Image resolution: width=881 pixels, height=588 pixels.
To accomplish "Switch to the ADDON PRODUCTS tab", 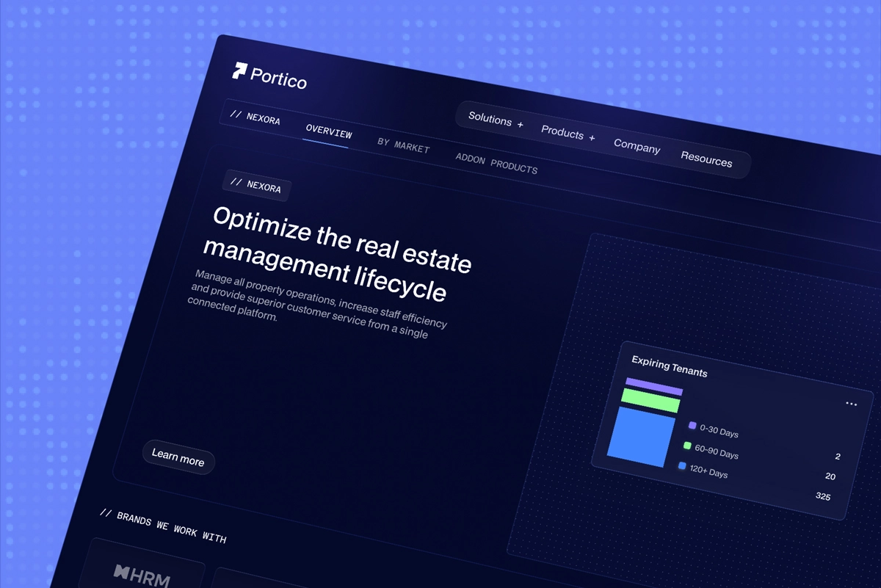I will (x=496, y=163).
